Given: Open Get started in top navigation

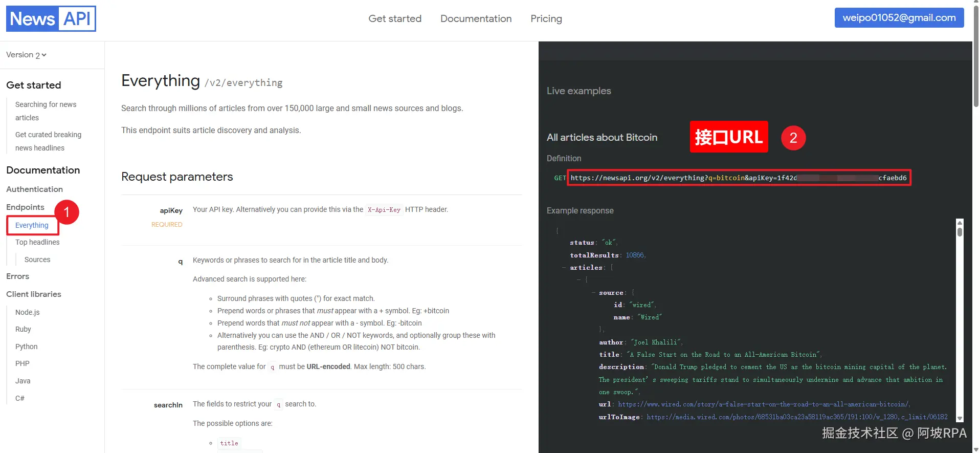Looking at the screenshot, I should (x=395, y=19).
